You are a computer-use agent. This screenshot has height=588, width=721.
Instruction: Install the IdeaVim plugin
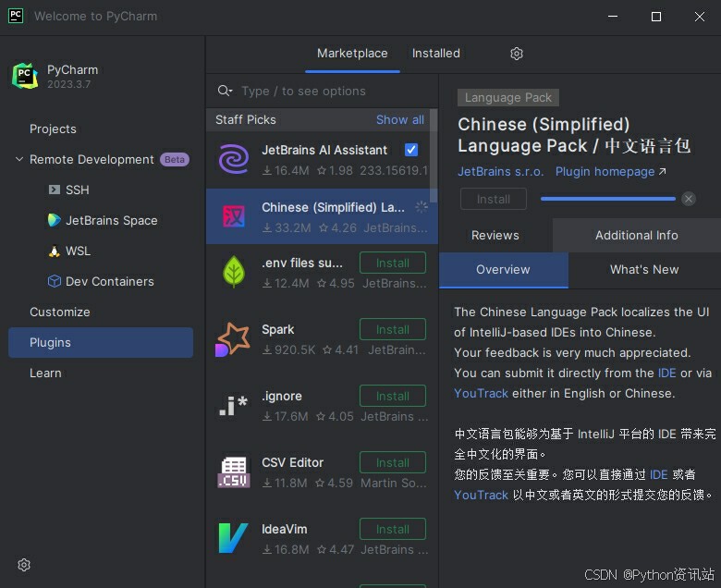(x=393, y=529)
